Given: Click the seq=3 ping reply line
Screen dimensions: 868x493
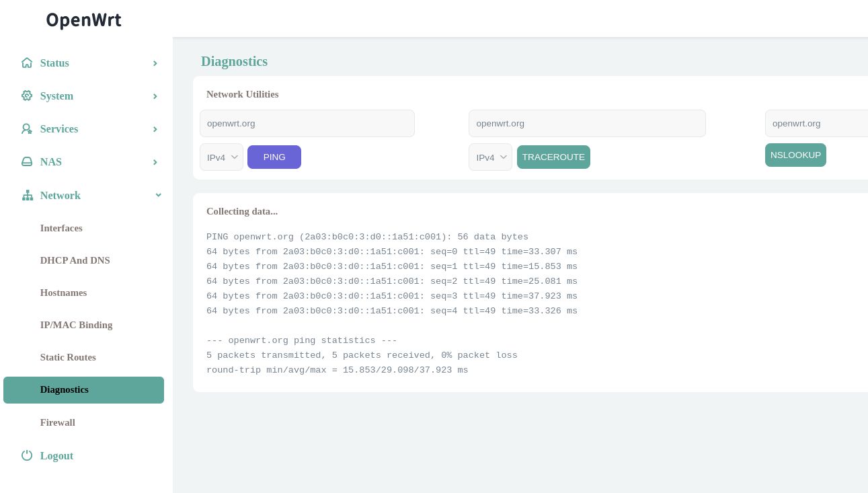Looking at the screenshot, I should pyautogui.click(x=392, y=296).
